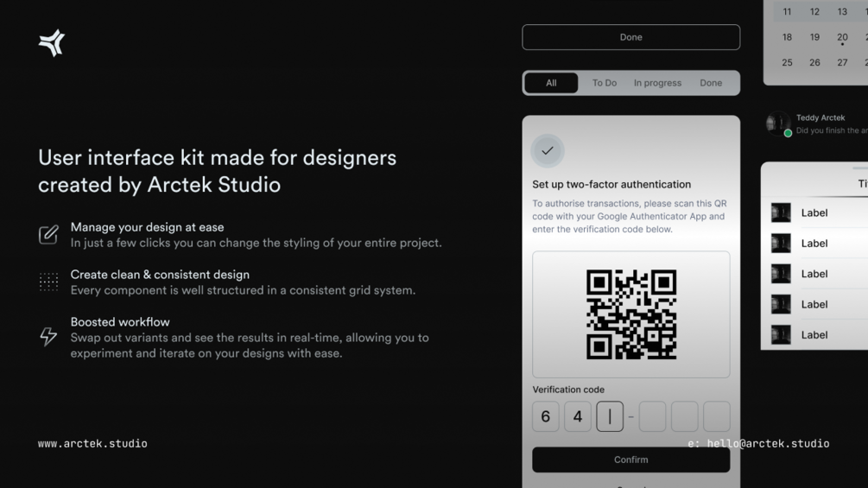The height and width of the screenshot is (488, 868).
Task: Click the dotted grid icon beside Create clean design
Action: tap(48, 282)
